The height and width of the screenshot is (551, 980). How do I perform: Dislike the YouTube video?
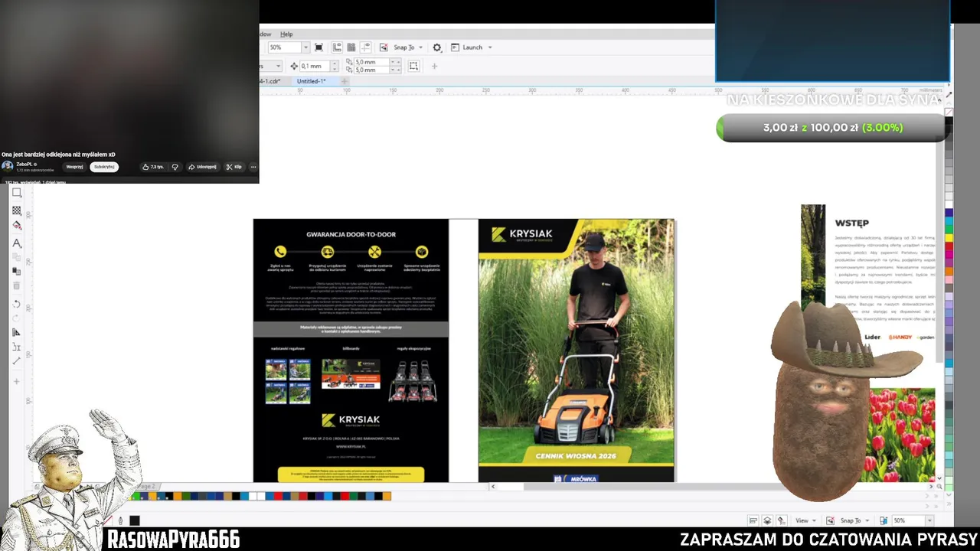tap(175, 167)
